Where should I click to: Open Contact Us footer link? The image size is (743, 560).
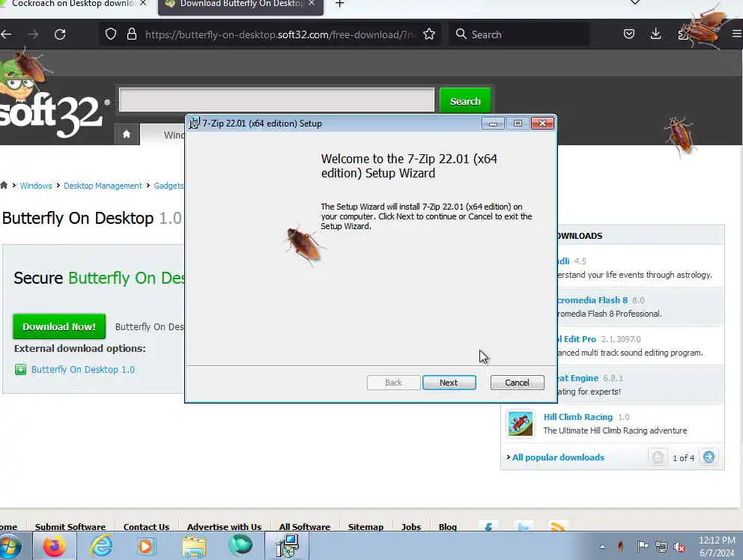coord(146,526)
